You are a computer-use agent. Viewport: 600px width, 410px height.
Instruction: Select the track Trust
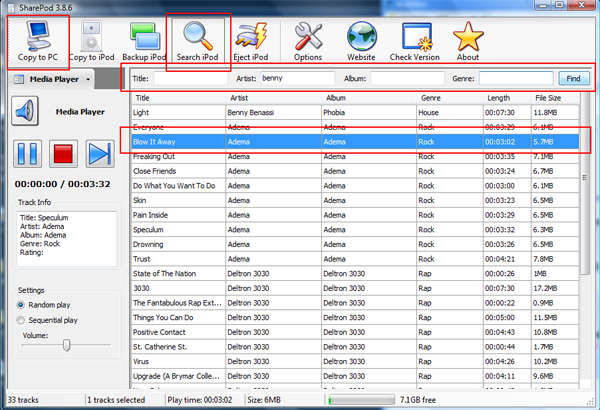pyautogui.click(x=355, y=259)
